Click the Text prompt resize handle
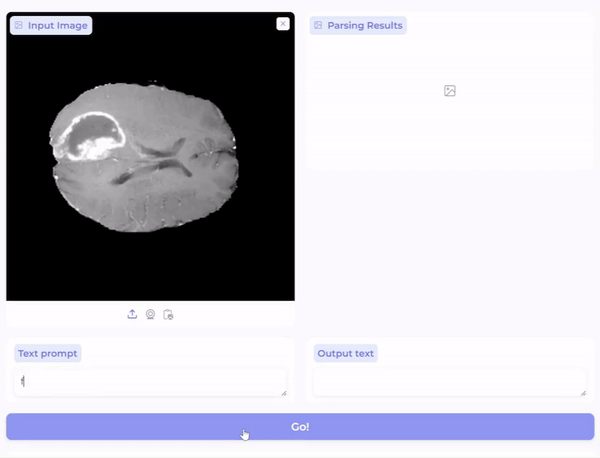This screenshot has width=600, height=458. (284, 393)
